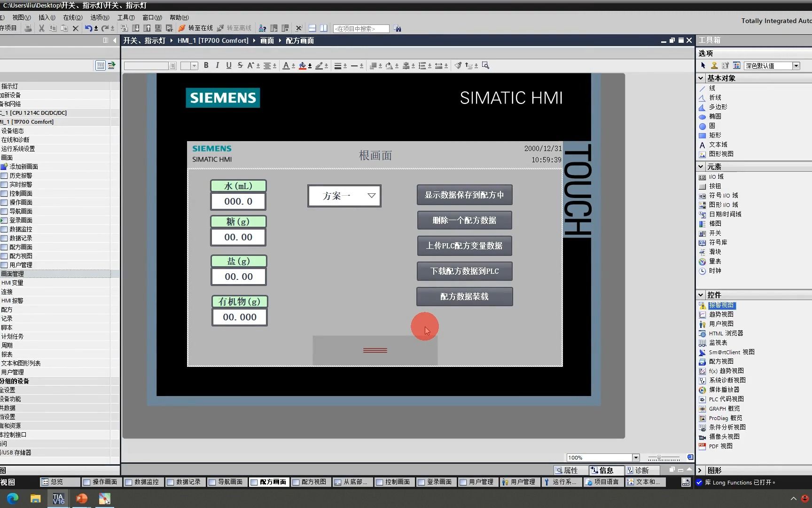
Task: Click the Upload from device icon
Action: pyautogui.click(x=147, y=28)
